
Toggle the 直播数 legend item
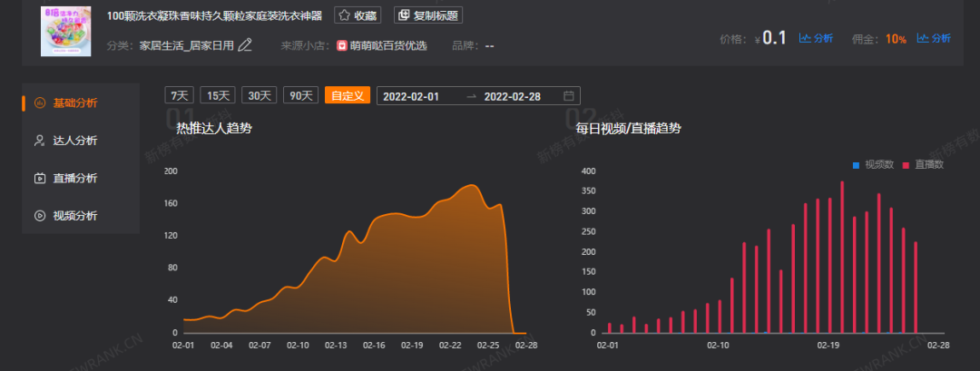[923, 165]
